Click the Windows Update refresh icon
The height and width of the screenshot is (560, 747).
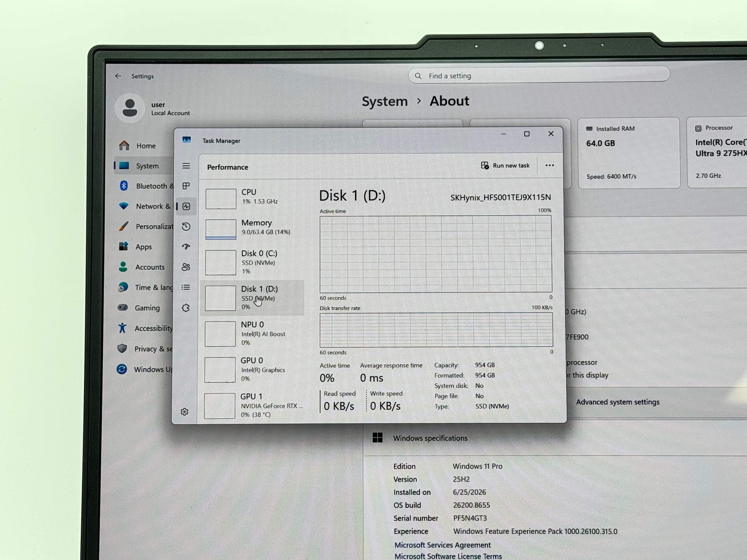(122, 369)
